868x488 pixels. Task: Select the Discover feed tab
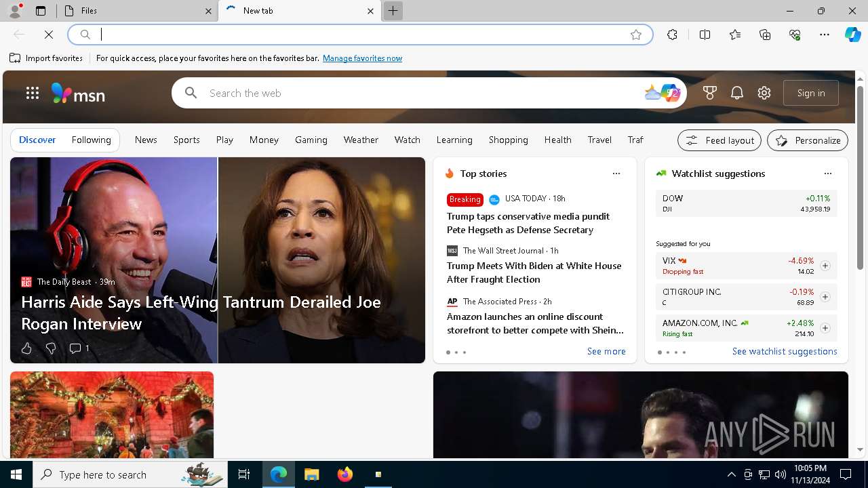coord(37,140)
